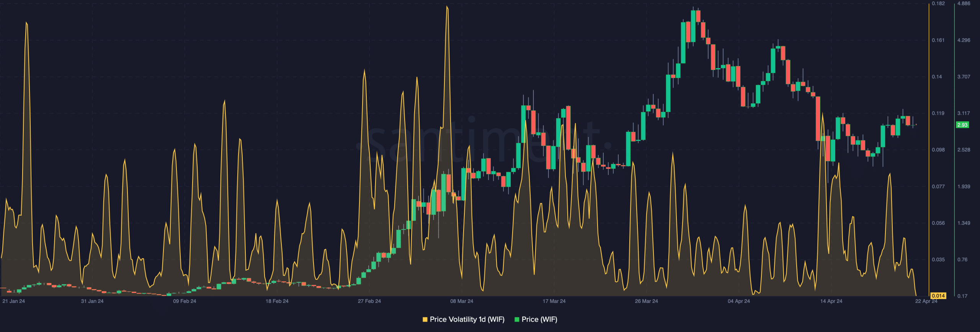Select the 09 Feb 24 date label

click(x=185, y=301)
